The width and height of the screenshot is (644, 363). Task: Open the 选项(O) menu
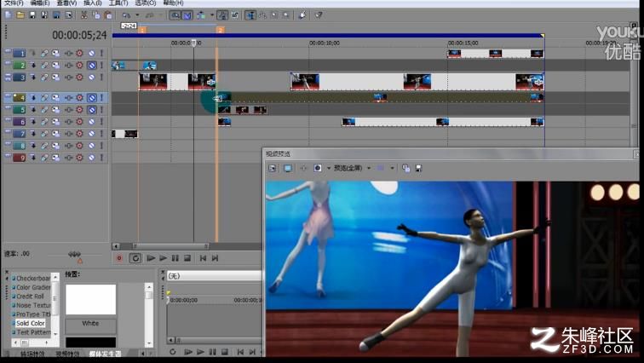(146, 3)
